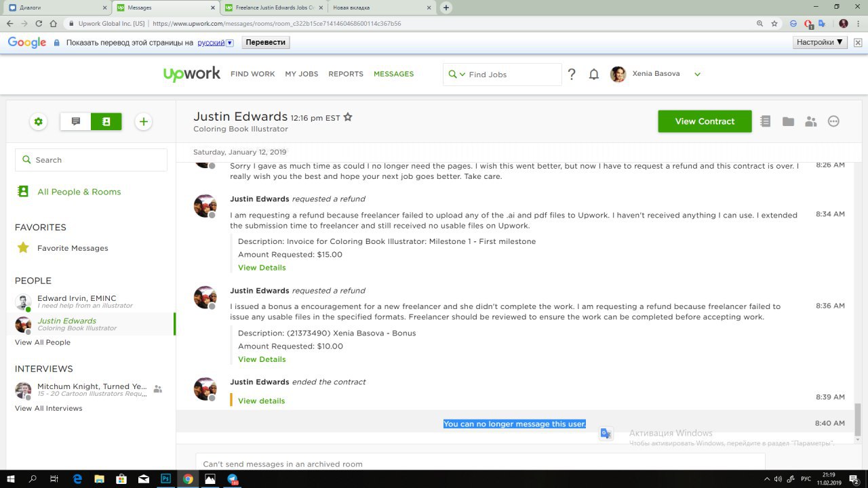
Task: Click the chat conversation vertical scrollbar
Action: [x=858, y=420]
